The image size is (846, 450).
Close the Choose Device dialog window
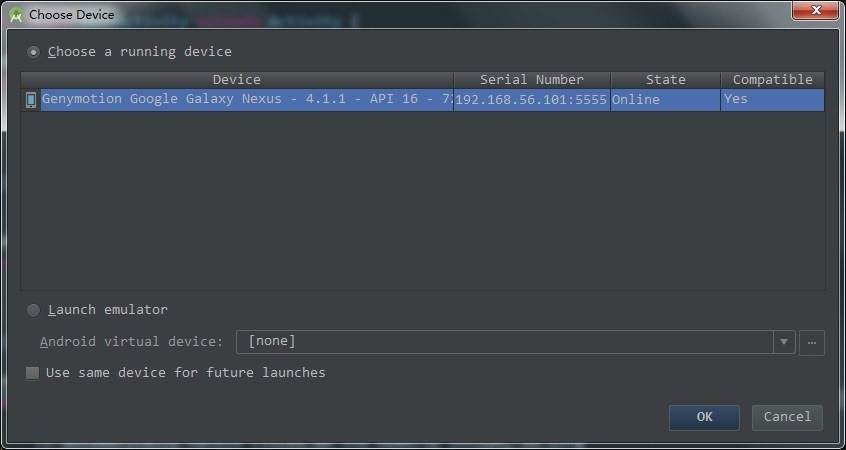coord(815,10)
